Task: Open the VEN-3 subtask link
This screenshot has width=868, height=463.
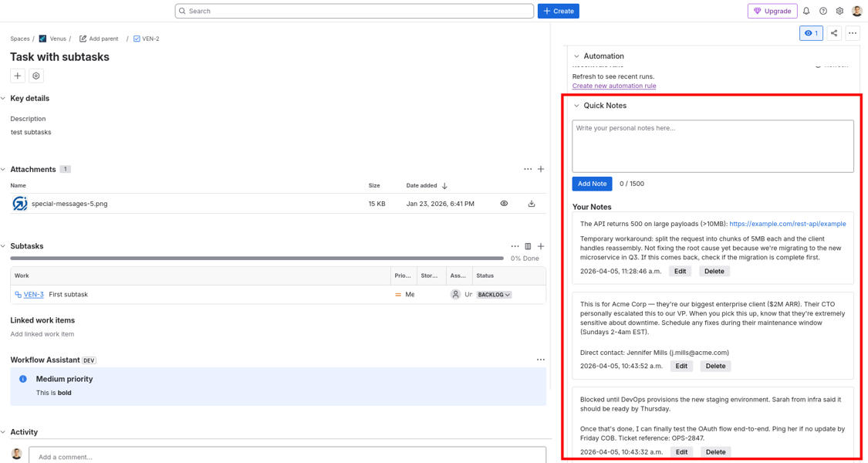Action: [33, 295]
